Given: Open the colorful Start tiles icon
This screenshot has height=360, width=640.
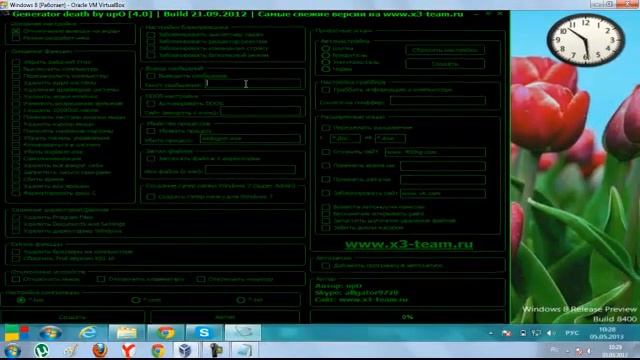Looking at the screenshot, I should click(16, 333).
